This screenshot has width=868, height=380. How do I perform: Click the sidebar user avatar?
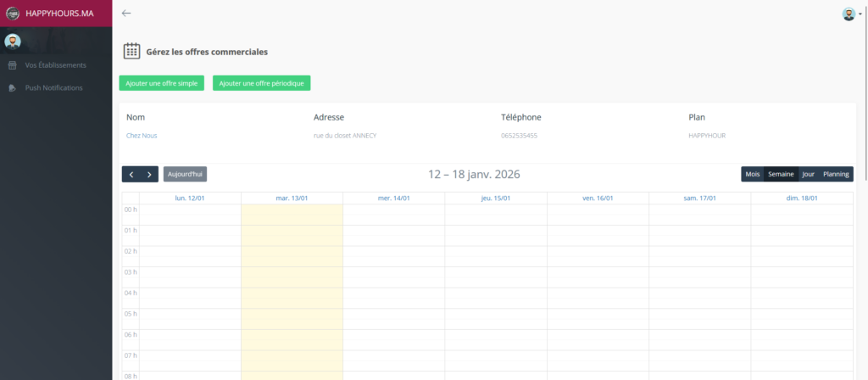click(x=13, y=42)
